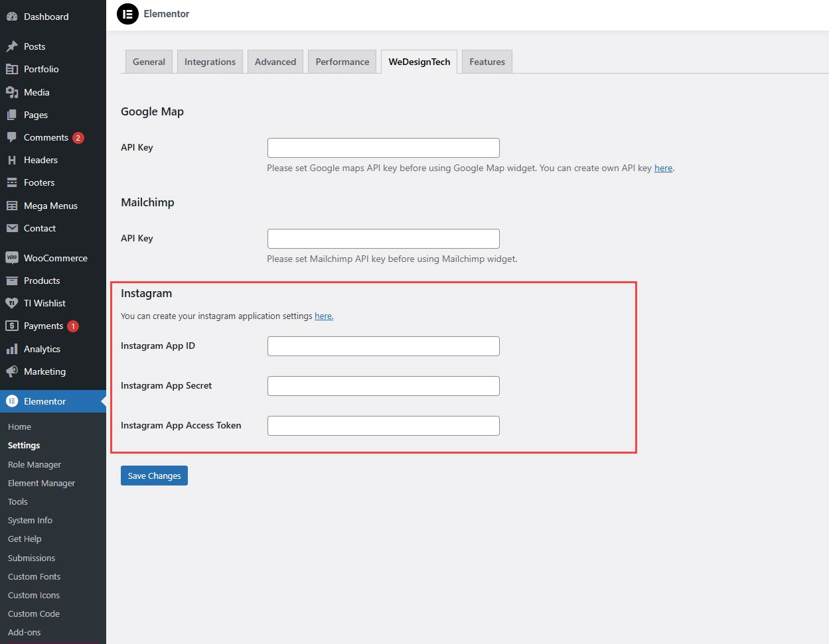Click the Elementor logo icon in header
This screenshot has width=829, height=644.
127,14
